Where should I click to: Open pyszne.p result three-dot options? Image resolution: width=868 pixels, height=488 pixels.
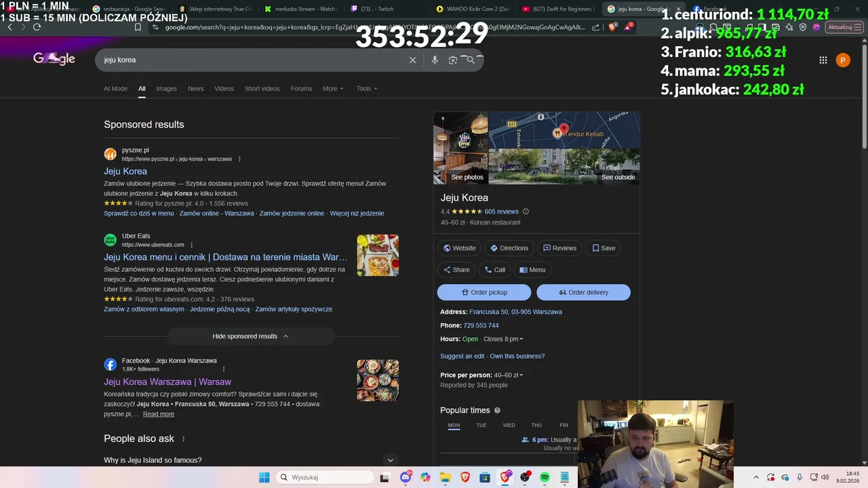(x=239, y=159)
